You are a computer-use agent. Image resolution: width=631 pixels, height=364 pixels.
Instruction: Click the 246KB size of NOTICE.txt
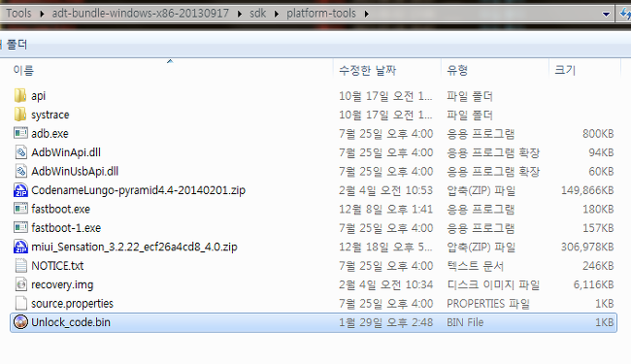click(598, 265)
